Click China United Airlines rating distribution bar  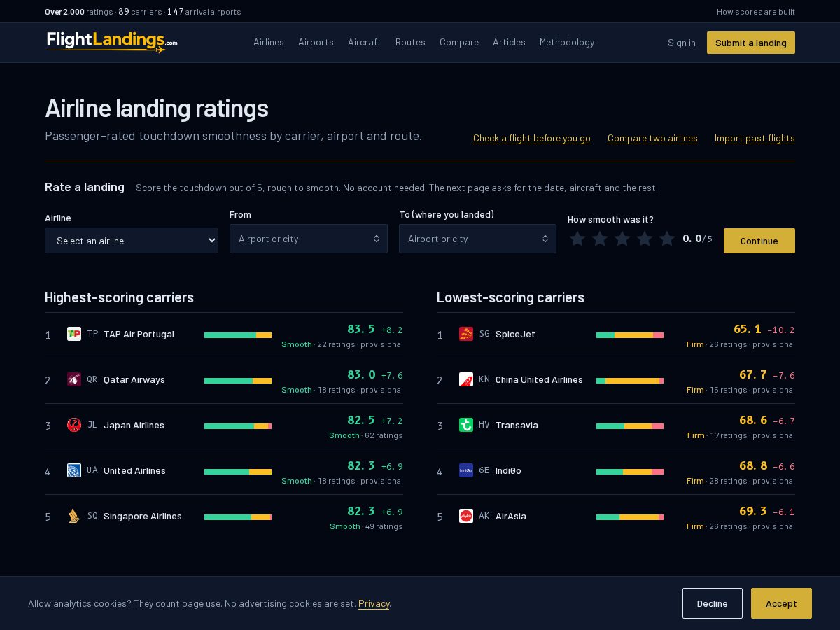click(x=630, y=381)
